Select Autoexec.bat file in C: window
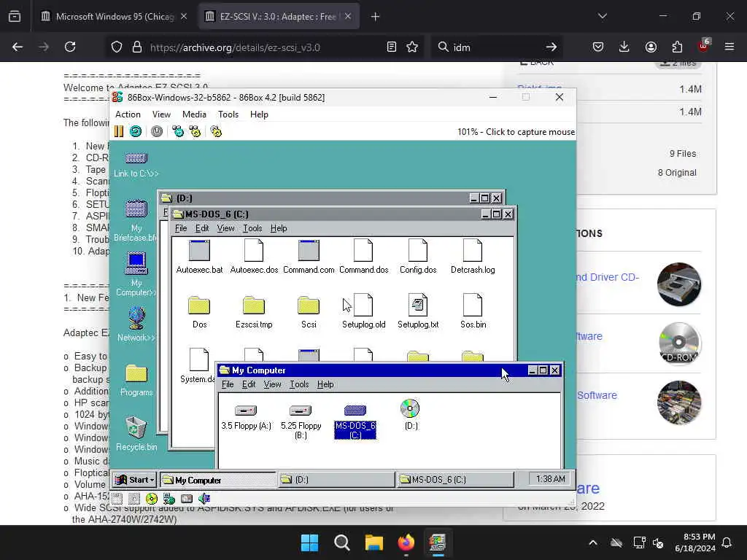The image size is (747, 560). pos(199,257)
